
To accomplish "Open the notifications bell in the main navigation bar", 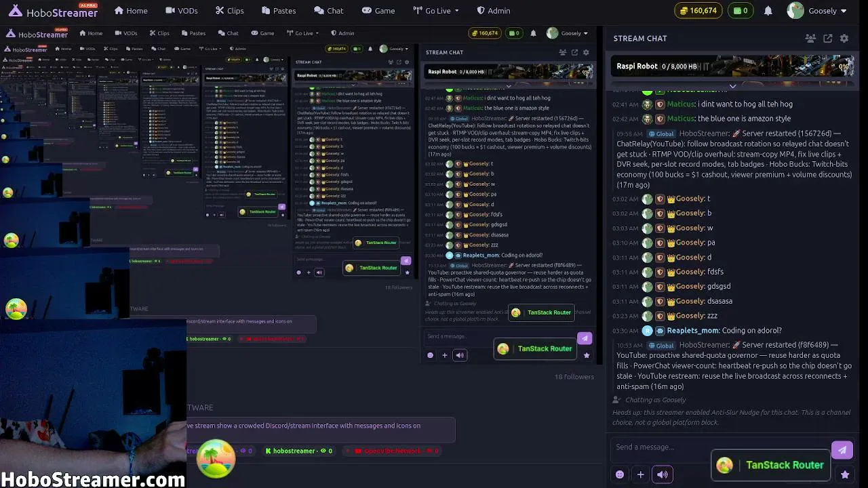I will click(x=768, y=11).
